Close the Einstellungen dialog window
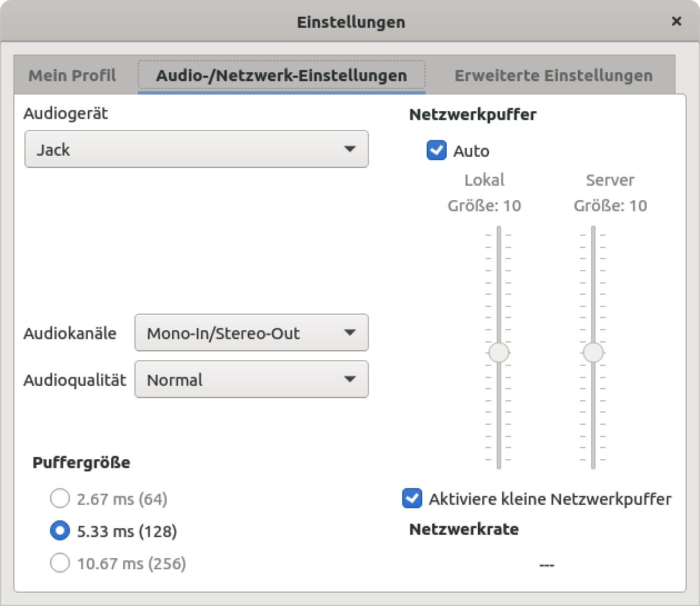700x606 pixels. point(676,22)
